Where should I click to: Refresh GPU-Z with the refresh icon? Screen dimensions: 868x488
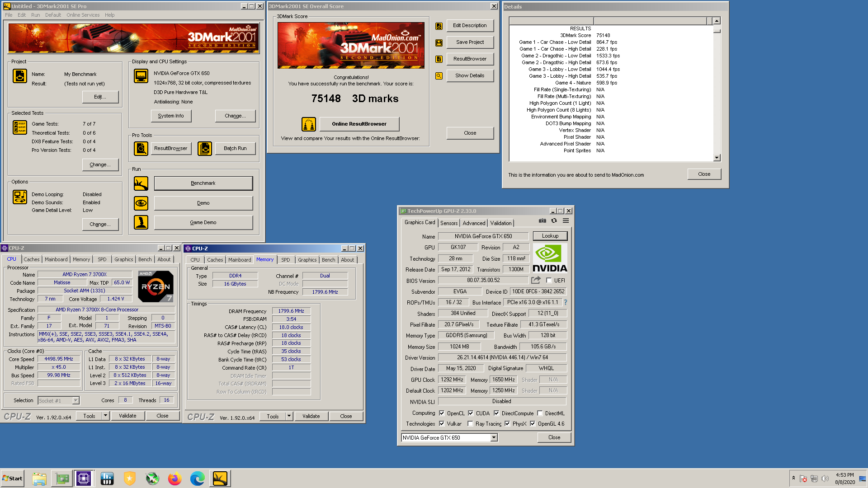tap(554, 221)
